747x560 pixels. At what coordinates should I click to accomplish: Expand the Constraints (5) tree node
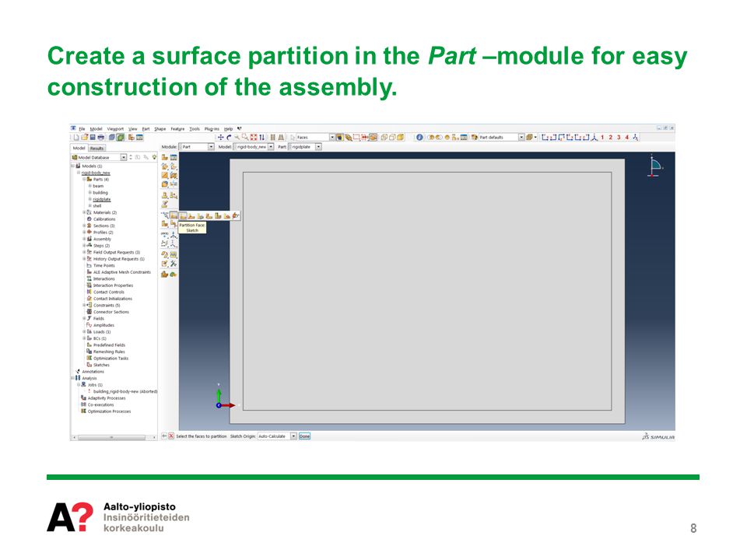[84, 305]
